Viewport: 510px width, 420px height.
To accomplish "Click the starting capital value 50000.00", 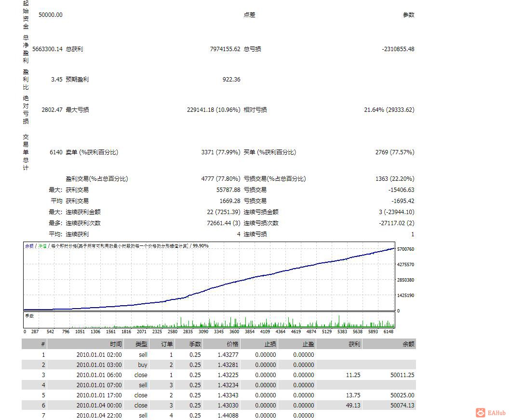I will (51, 15).
